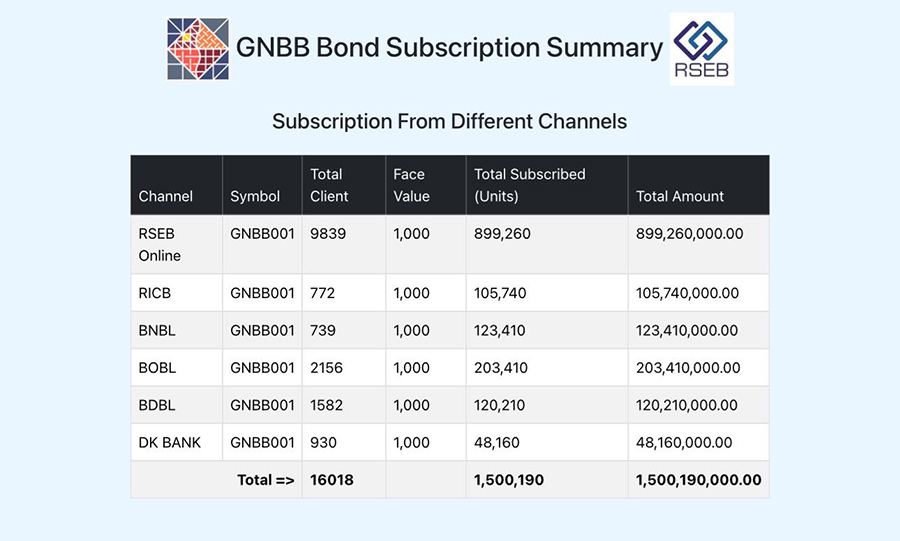The image size is (900, 541).
Task: Click the Total => label cell
Action: [x=216, y=480]
